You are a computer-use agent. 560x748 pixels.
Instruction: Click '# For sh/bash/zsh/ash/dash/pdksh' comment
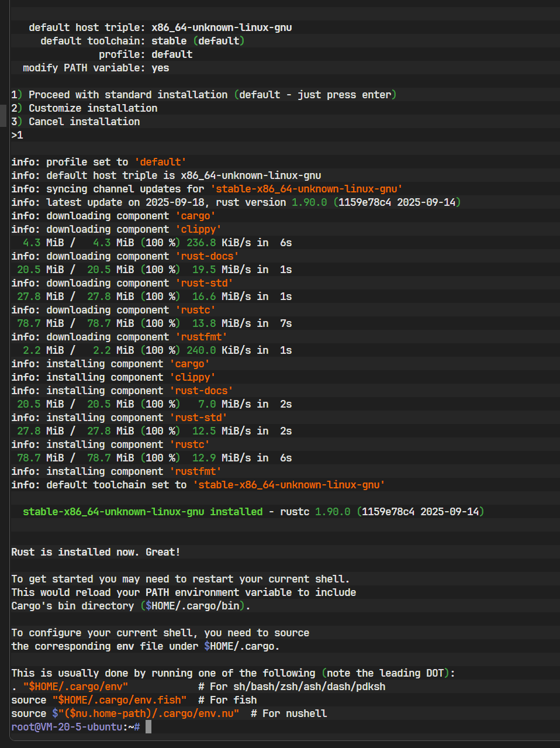[292, 687]
